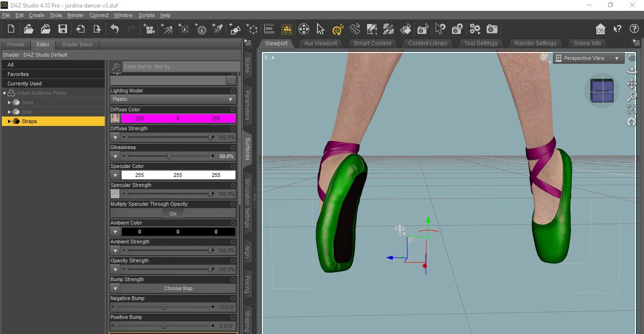The image size is (644, 334).
Task: Expand the Sole surface tree node
Action: 9,112
